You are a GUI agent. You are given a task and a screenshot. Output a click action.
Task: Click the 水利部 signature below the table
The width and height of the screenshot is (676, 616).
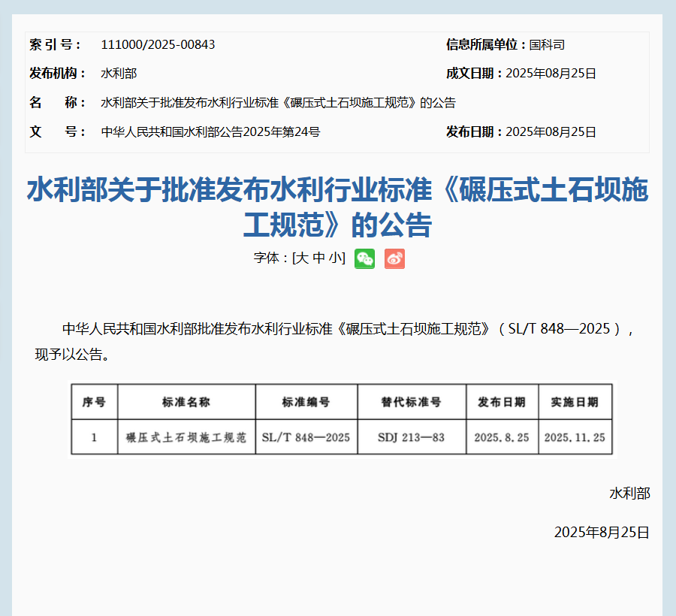coord(629,494)
